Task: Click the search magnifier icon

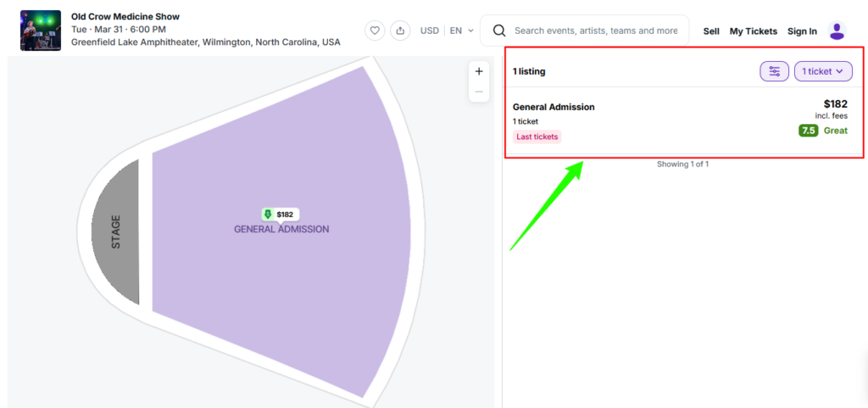Action: [499, 31]
